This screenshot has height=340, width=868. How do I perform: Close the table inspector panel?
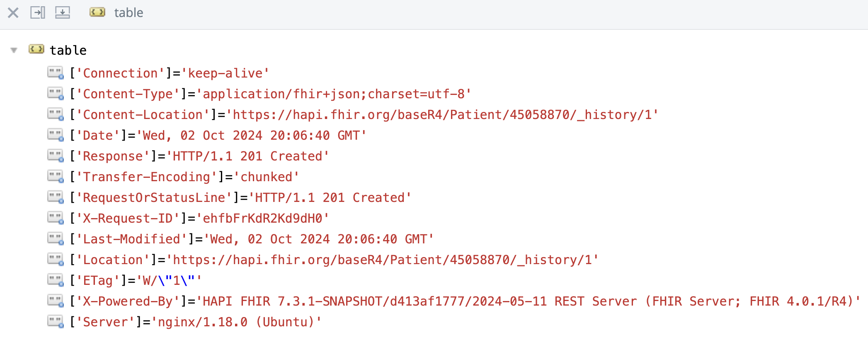[x=13, y=13]
